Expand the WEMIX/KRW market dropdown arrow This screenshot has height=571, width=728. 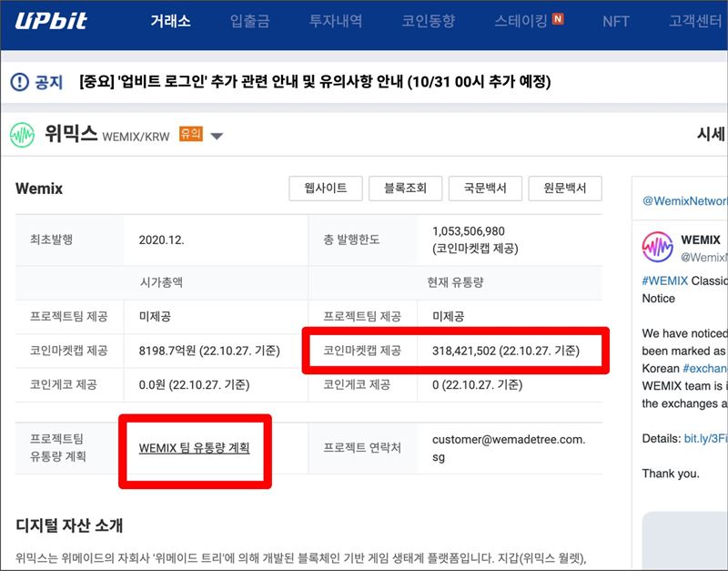point(217,136)
